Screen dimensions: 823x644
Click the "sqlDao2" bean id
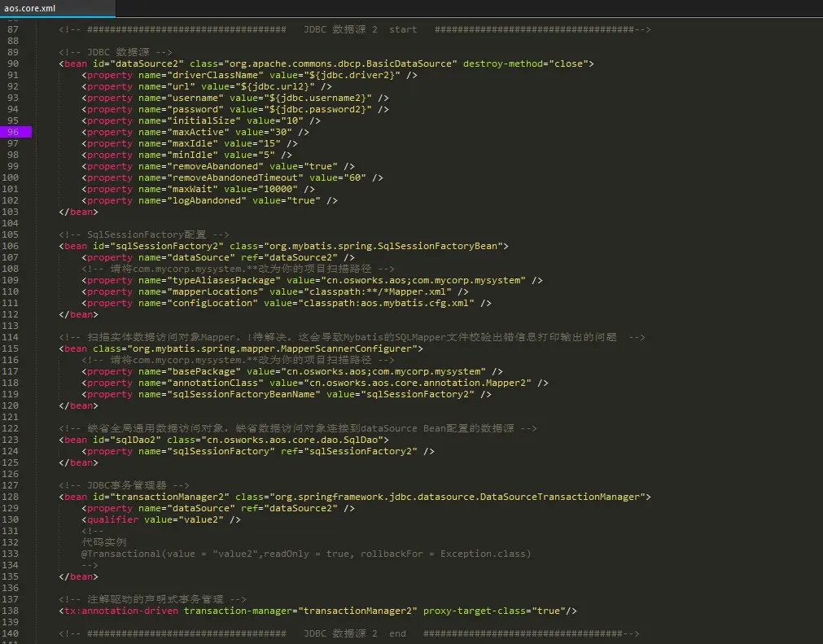pyautogui.click(x=135, y=440)
